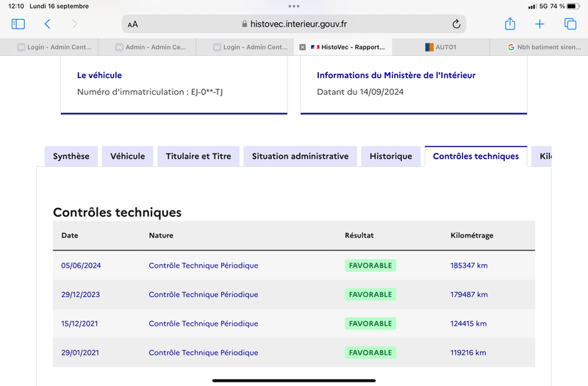Reload the histovec page
This screenshot has width=588, height=386.
[x=456, y=24]
